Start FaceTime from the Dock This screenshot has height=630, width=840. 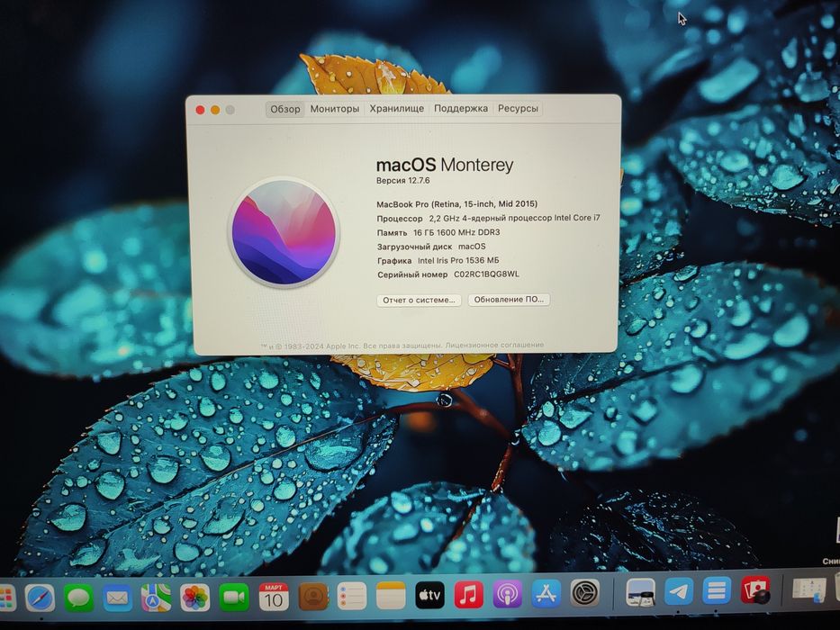[x=234, y=598]
